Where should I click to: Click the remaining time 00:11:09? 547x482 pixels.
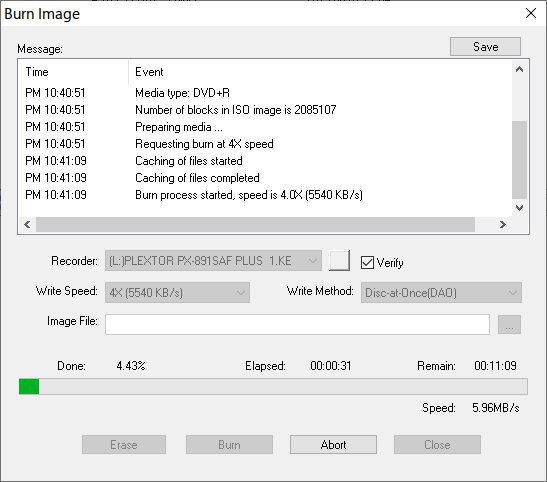tap(495, 366)
